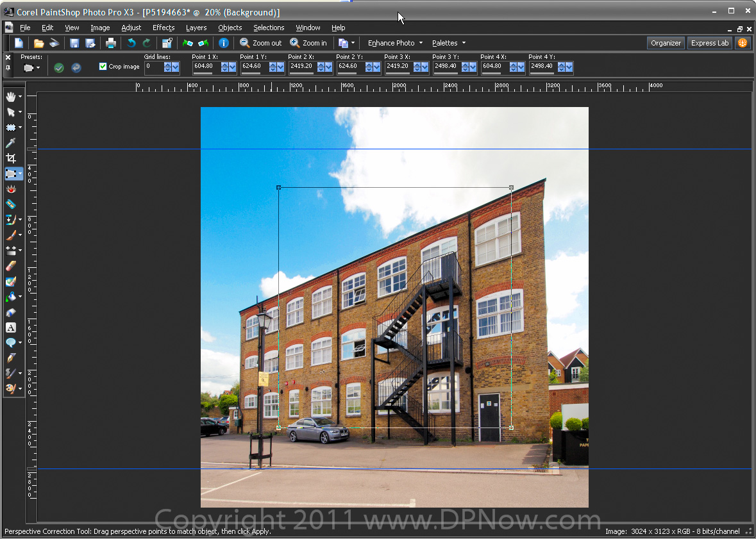Open the Selections menu
The height and width of the screenshot is (539, 756).
(268, 28)
